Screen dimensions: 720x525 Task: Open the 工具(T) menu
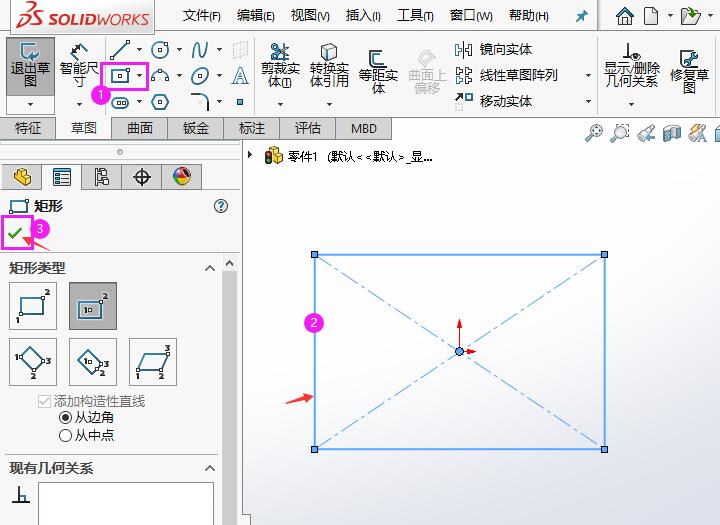tap(415, 16)
